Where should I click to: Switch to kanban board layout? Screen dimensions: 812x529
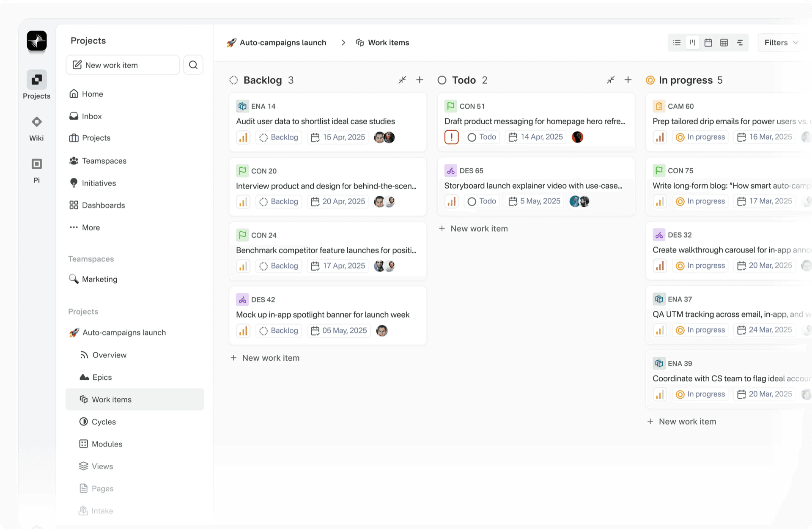[x=692, y=43]
